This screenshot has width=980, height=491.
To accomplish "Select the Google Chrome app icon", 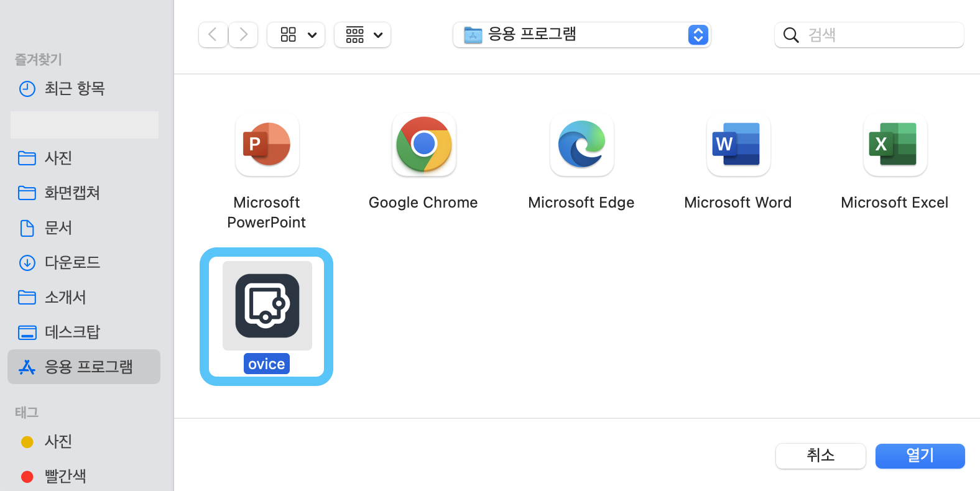I will [424, 145].
